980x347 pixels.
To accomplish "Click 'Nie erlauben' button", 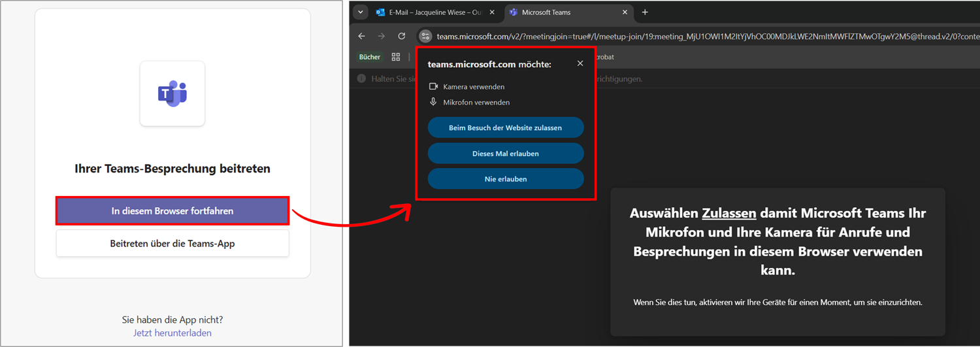I will pyautogui.click(x=506, y=179).
